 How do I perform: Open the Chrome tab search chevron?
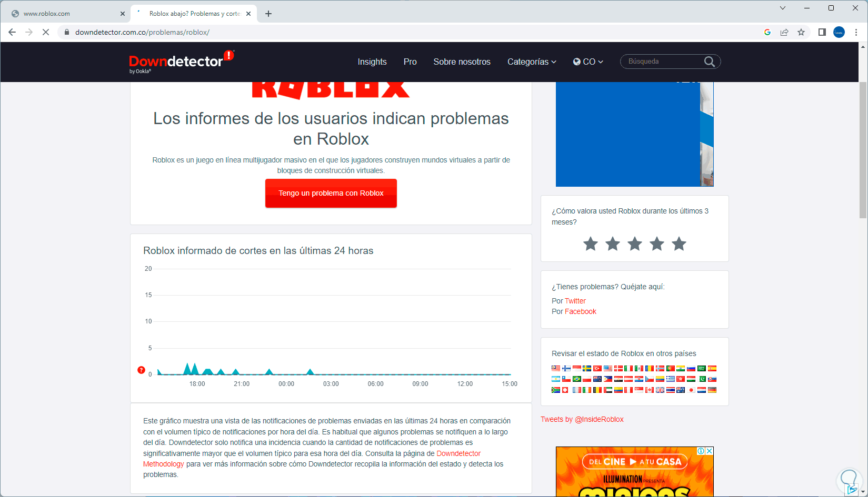[783, 8]
